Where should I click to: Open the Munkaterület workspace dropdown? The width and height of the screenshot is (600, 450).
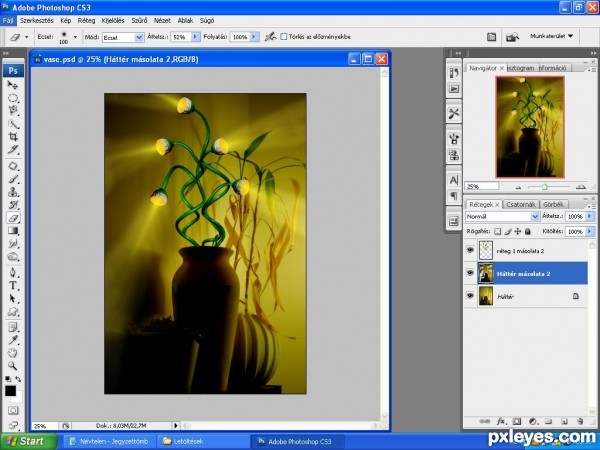pos(551,36)
